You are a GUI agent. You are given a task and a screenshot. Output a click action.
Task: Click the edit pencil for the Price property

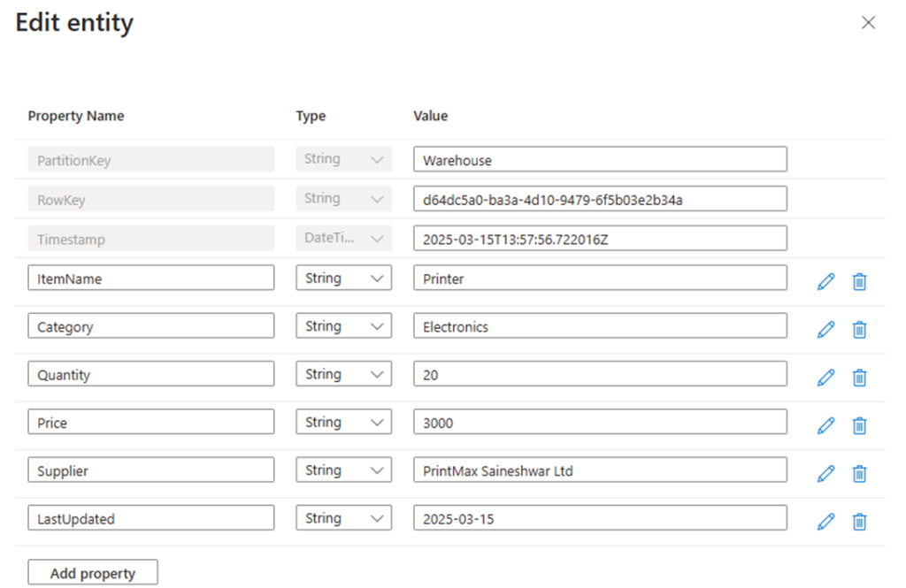click(825, 425)
